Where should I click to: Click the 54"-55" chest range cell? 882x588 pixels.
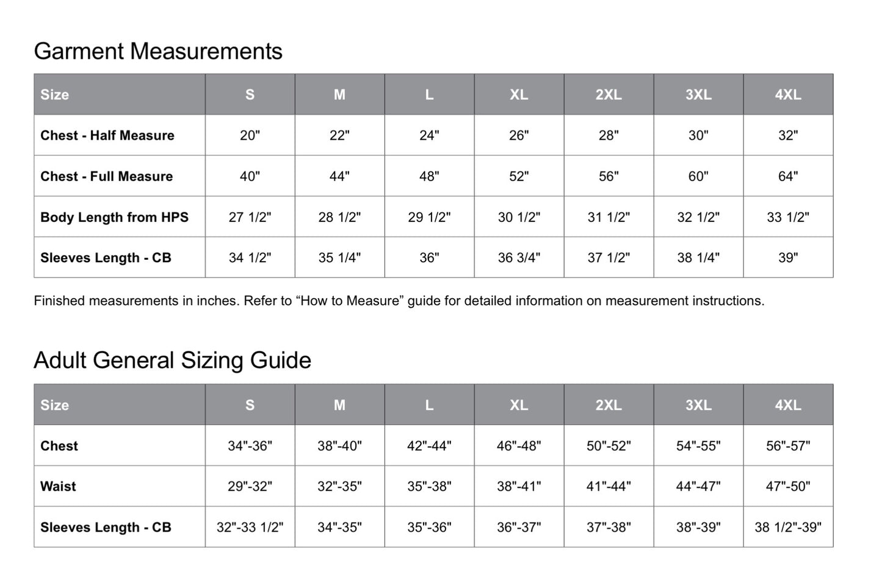tap(698, 446)
